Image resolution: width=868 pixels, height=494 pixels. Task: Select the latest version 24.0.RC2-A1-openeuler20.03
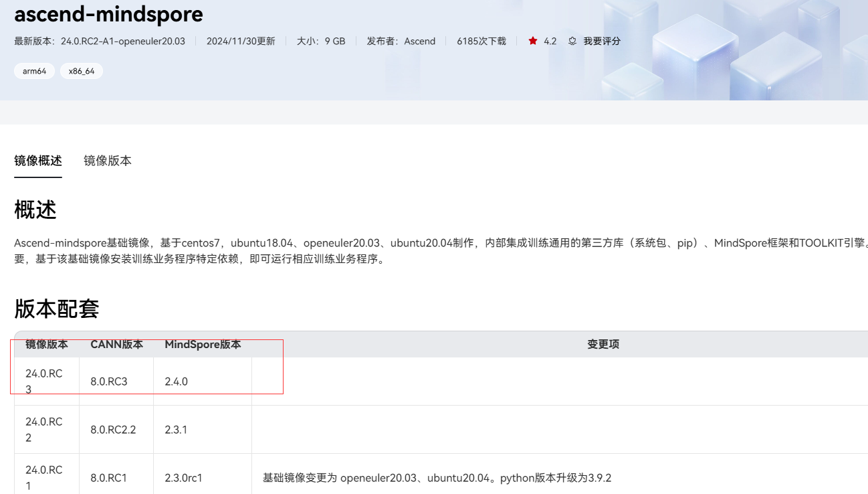click(122, 41)
